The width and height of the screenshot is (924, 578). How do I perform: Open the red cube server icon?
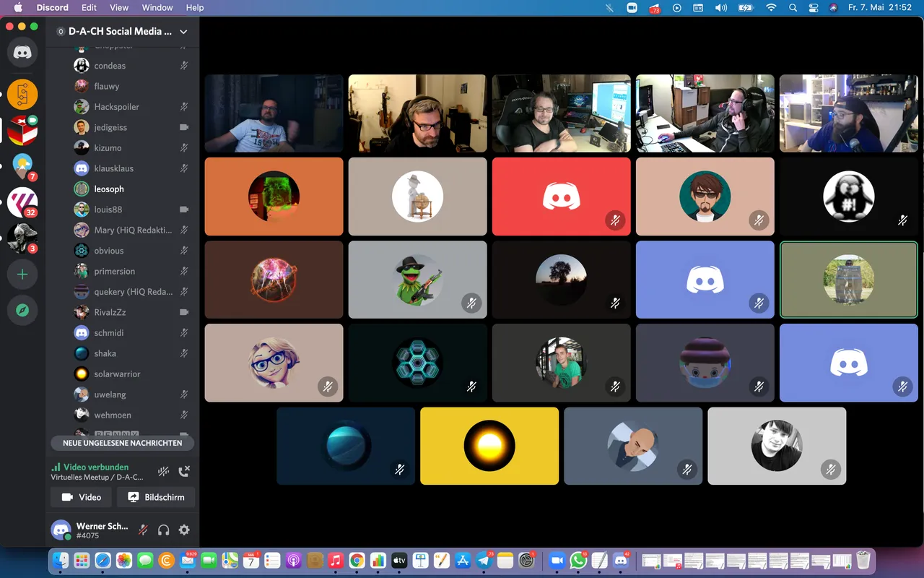(x=22, y=130)
